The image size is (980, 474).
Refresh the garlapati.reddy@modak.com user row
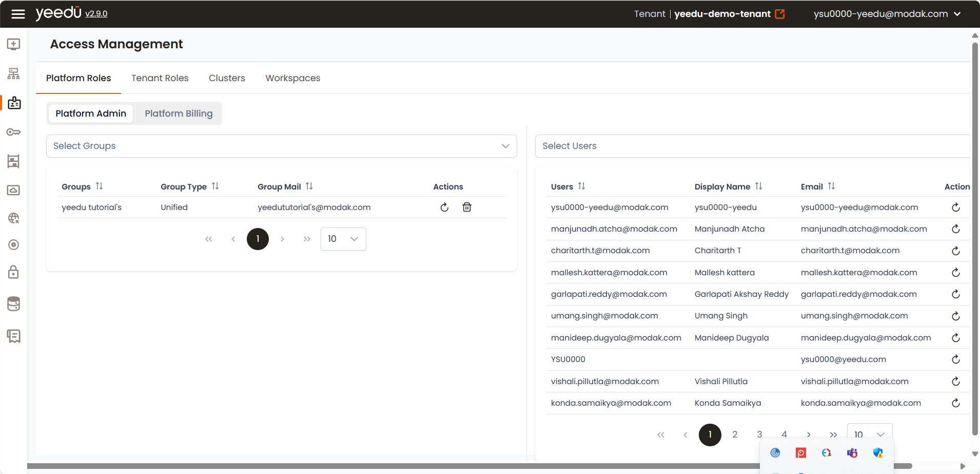(x=956, y=294)
